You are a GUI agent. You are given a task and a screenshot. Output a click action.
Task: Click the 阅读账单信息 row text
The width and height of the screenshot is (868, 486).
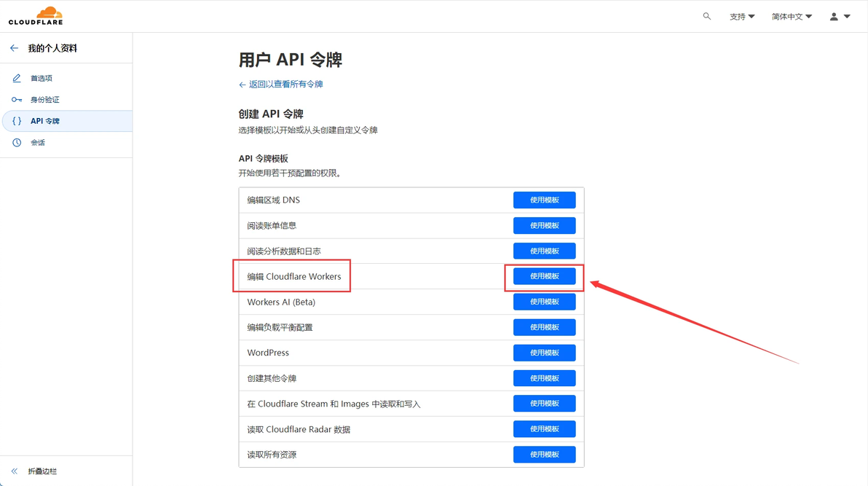coord(272,226)
